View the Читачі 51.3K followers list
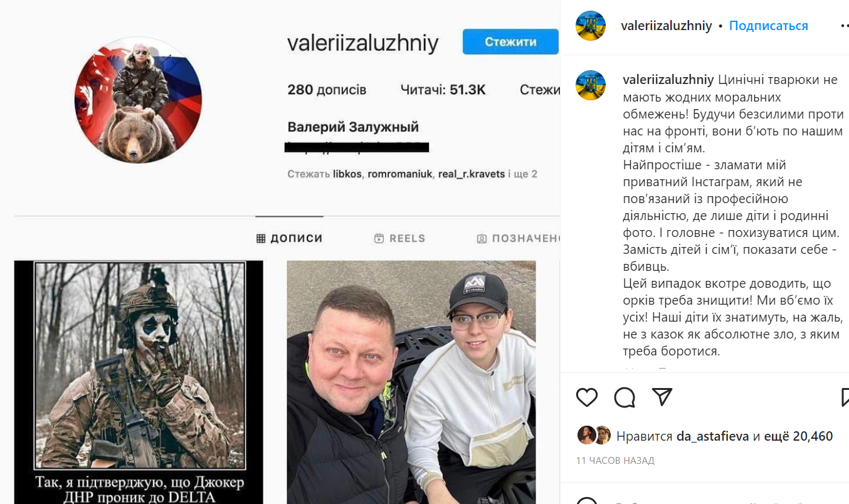The width and height of the screenshot is (849, 504). 443,90
